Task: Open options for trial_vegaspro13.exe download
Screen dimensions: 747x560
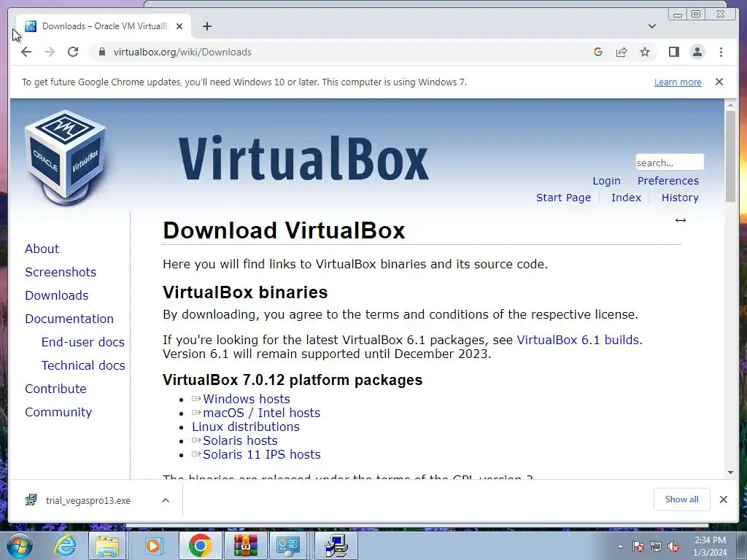Action: click(x=166, y=500)
